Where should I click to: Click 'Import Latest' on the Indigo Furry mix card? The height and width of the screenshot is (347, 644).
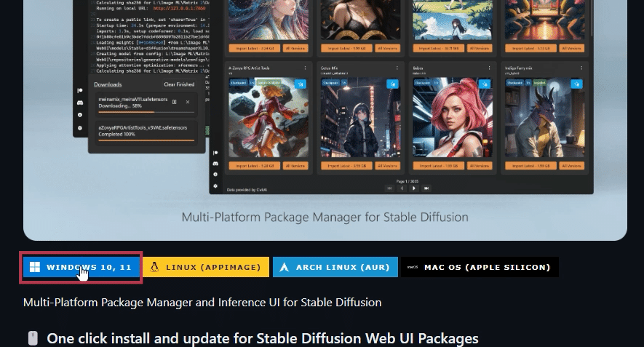[530, 166]
